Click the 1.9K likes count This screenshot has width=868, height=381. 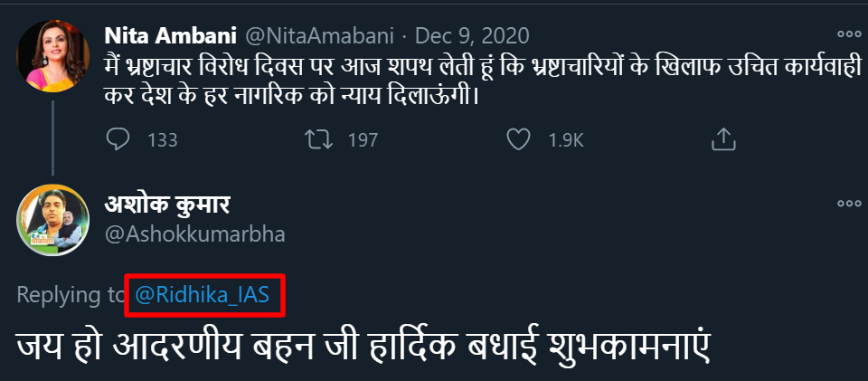click(x=568, y=140)
